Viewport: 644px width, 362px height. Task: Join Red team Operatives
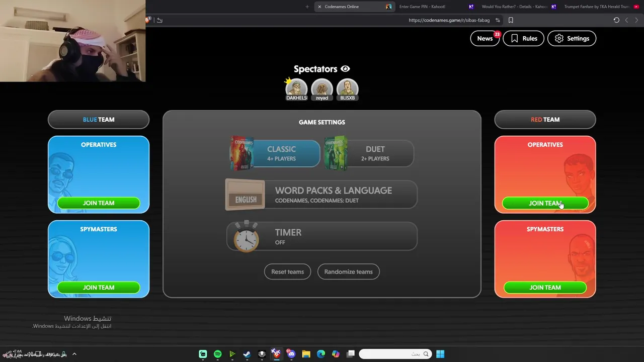545,203
